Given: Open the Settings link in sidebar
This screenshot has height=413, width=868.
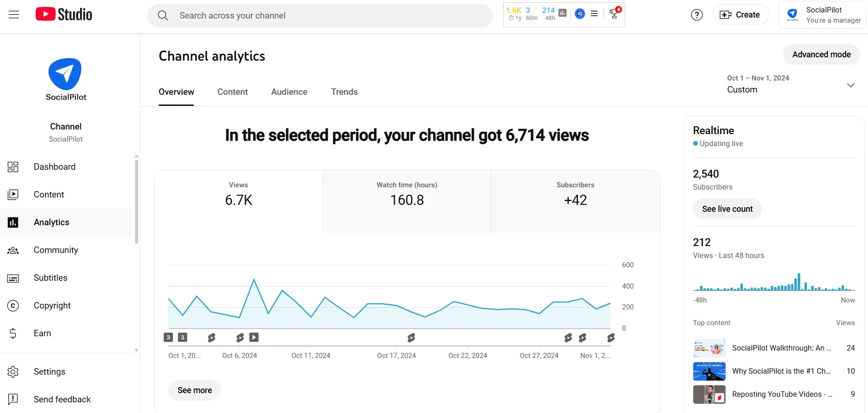Looking at the screenshot, I should point(67,372).
